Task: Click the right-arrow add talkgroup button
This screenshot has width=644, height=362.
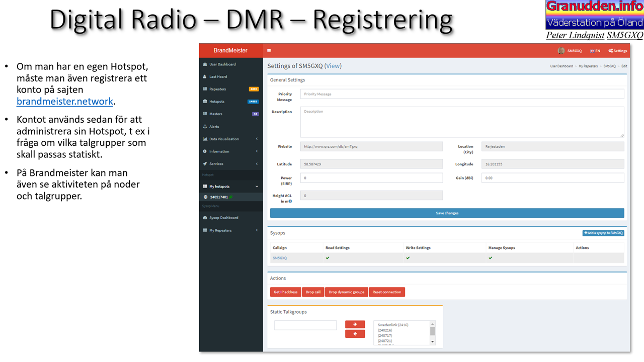Action: pyautogui.click(x=355, y=324)
